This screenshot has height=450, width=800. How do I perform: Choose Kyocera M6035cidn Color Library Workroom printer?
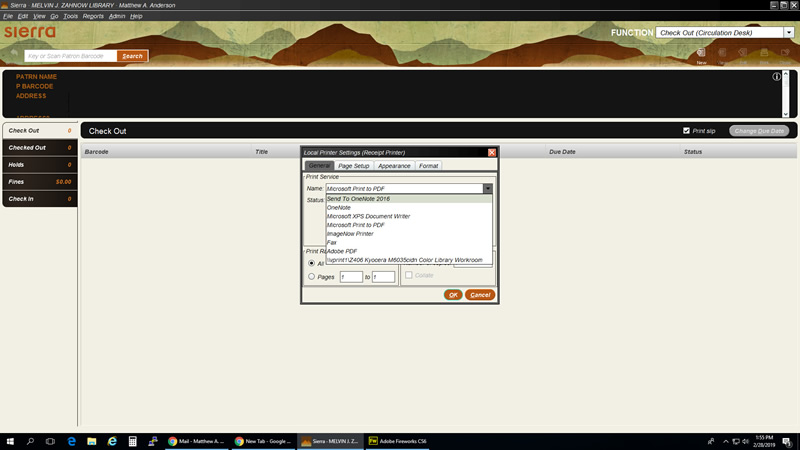coord(409,260)
